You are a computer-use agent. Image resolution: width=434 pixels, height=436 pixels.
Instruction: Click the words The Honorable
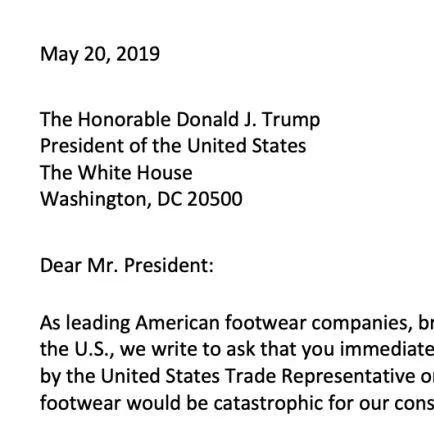click(105, 119)
